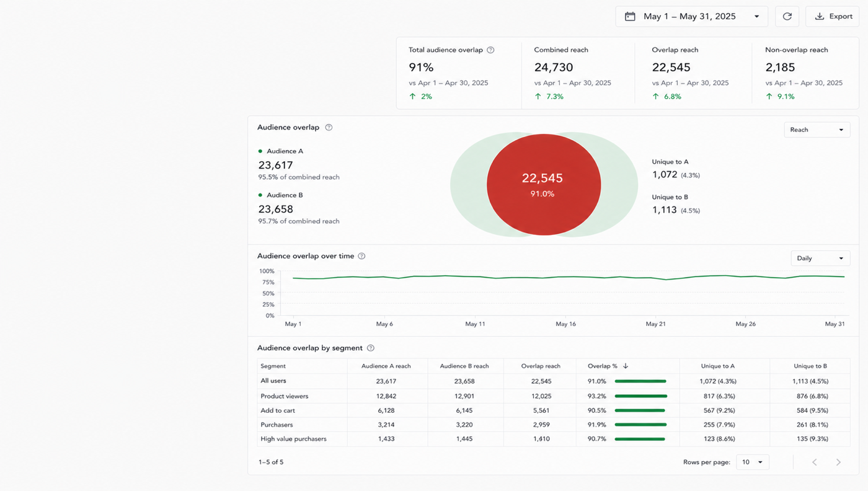Click the Unique to B column header
The width and height of the screenshot is (868, 491).
(810, 366)
